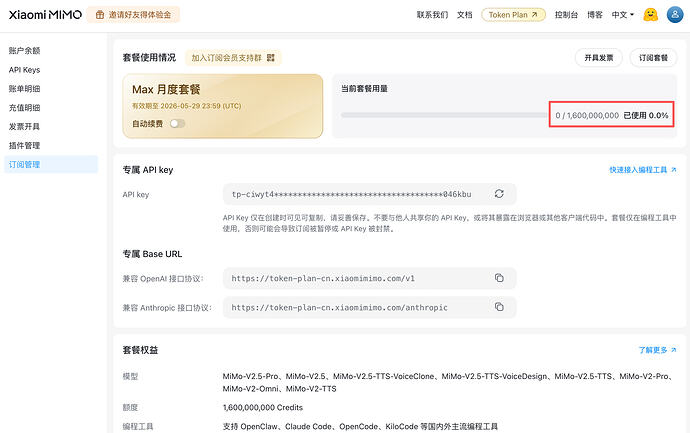Open 账单明细 billing details
The image size is (690, 433).
(x=24, y=88)
